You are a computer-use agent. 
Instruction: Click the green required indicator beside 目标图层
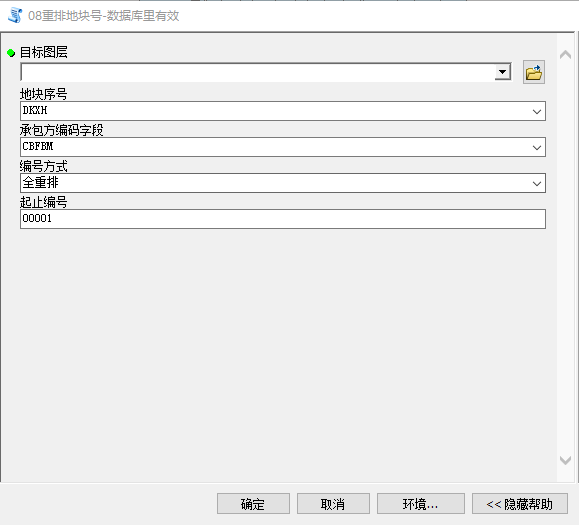pyautogui.click(x=11, y=53)
